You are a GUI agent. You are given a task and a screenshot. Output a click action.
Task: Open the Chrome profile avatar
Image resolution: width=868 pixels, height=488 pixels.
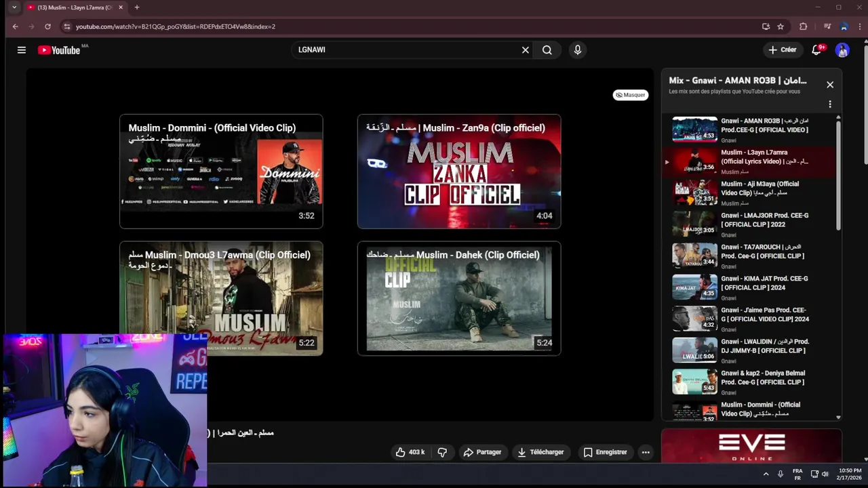click(x=844, y=26)
